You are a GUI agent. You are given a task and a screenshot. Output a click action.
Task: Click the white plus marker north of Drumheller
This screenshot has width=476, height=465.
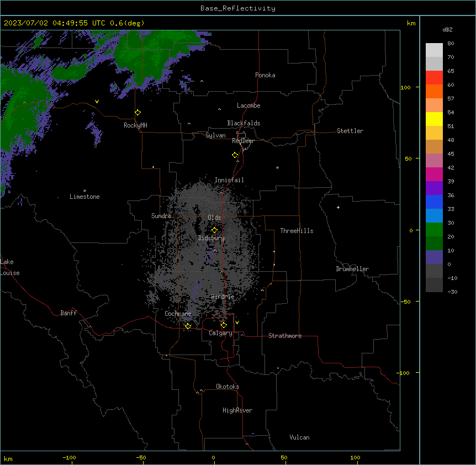coord(338,207)
